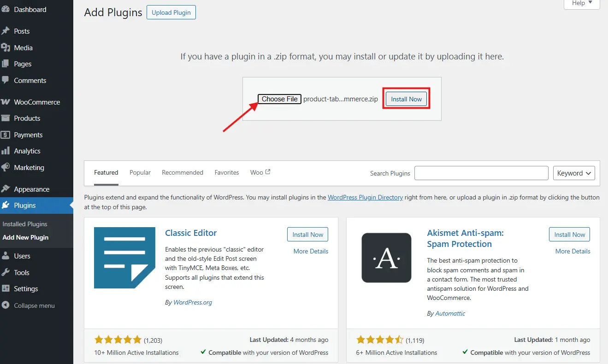Install the Classic Editor plugin
Viewport: 608px width, 364px height.
(308, 235)
